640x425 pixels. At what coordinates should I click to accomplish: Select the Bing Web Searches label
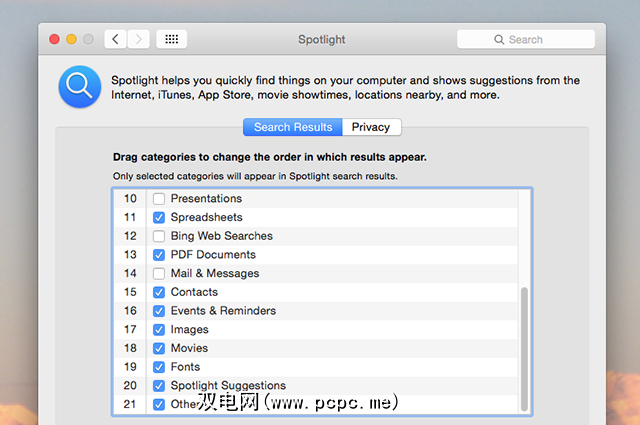click(x=222, y=236)
